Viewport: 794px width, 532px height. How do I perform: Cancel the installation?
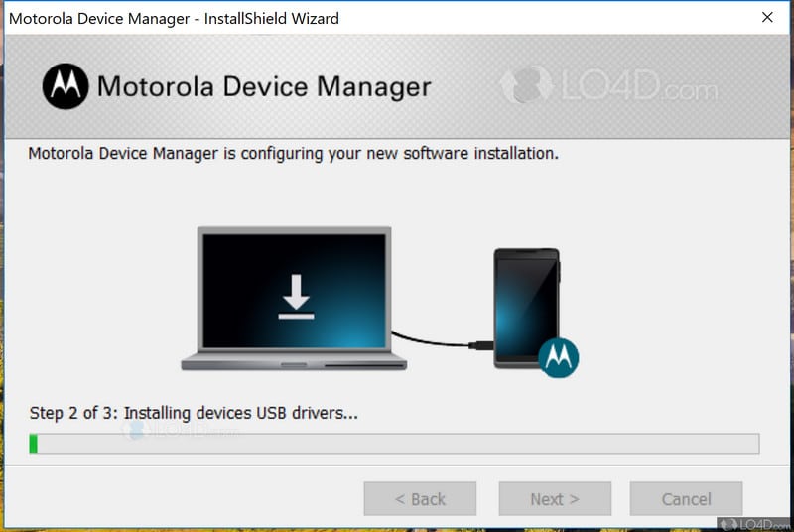(x=686, y=499)
